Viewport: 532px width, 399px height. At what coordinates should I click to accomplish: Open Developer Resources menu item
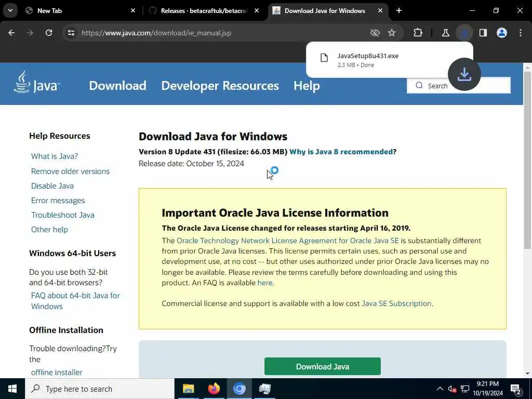pyautogui.click(x=220, y=86)
